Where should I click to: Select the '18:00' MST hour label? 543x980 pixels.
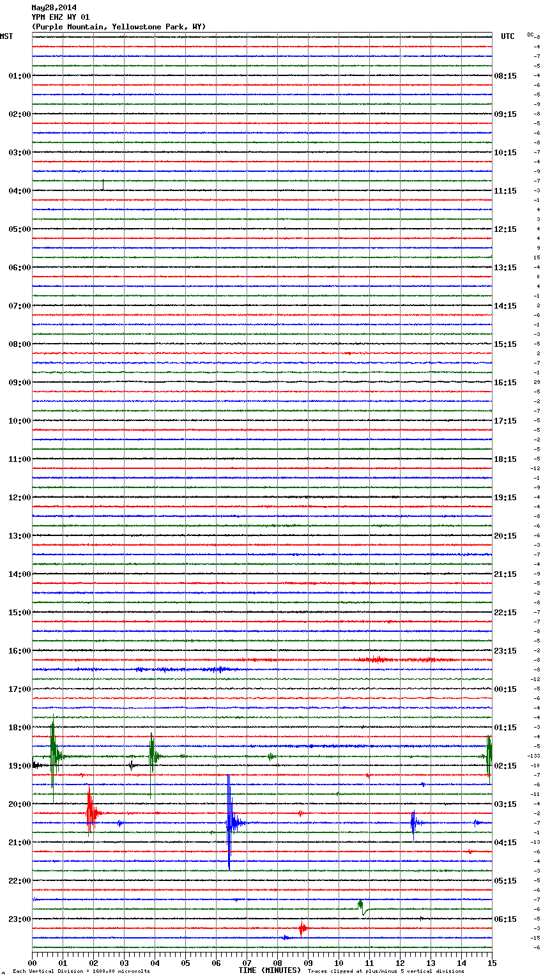click(x=20, y=728)
